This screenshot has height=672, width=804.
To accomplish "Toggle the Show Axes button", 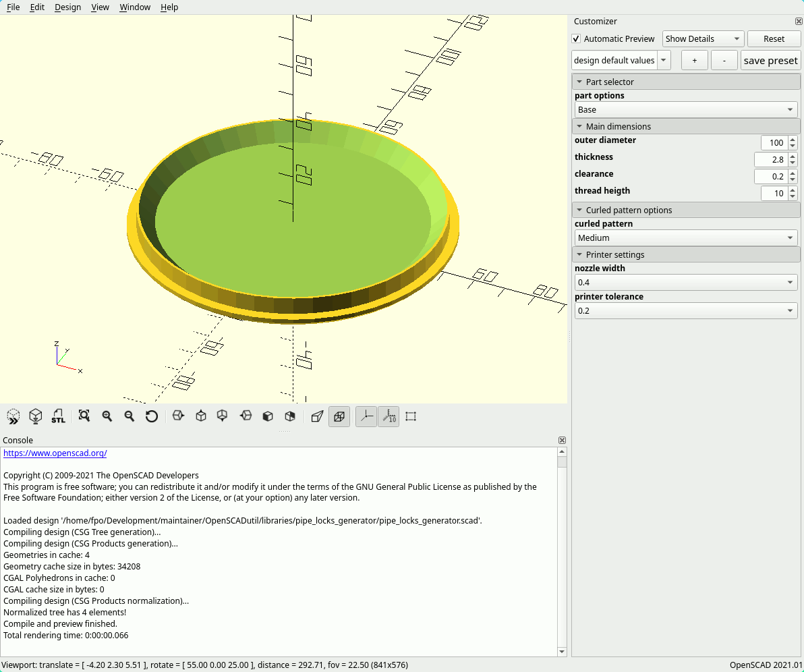I will click(366, 416).
